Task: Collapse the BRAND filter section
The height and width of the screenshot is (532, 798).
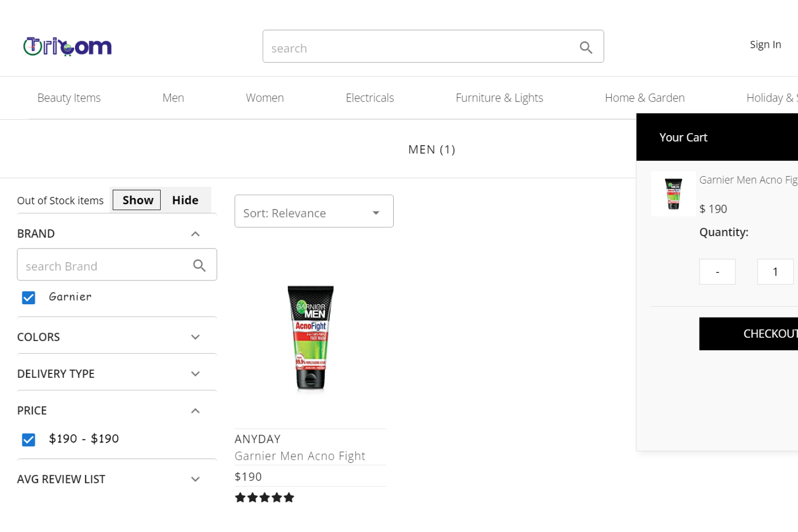Action: (195, 234)
